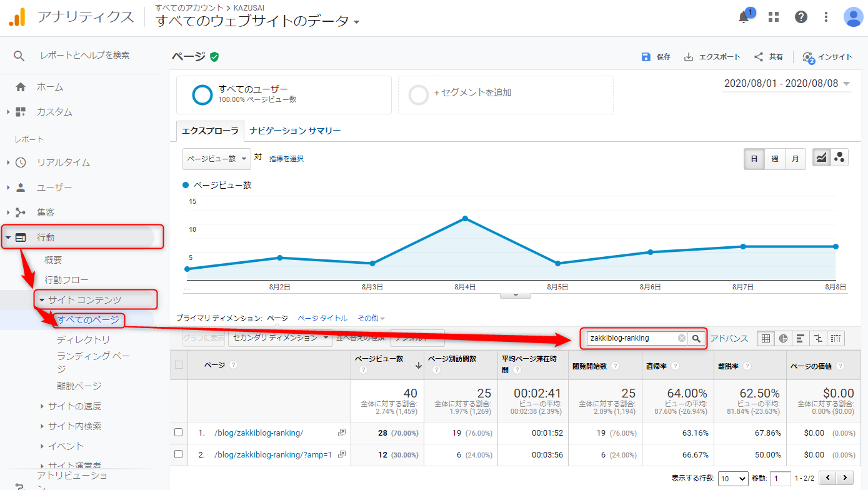
Task: Select ページ タイトル primary dimension
Action: (322, 318)
